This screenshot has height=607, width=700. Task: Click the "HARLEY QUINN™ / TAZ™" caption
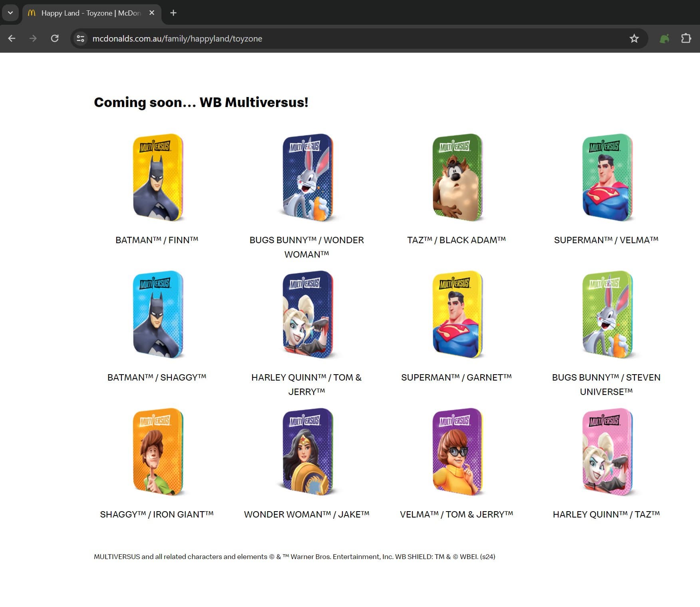pyautogui.click(x=607, y=514)
